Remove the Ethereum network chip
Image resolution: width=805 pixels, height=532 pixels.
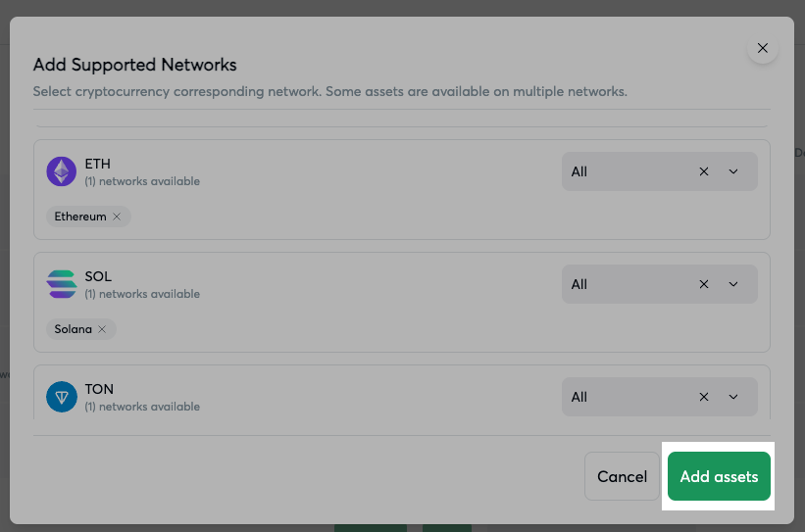[117, 217]
